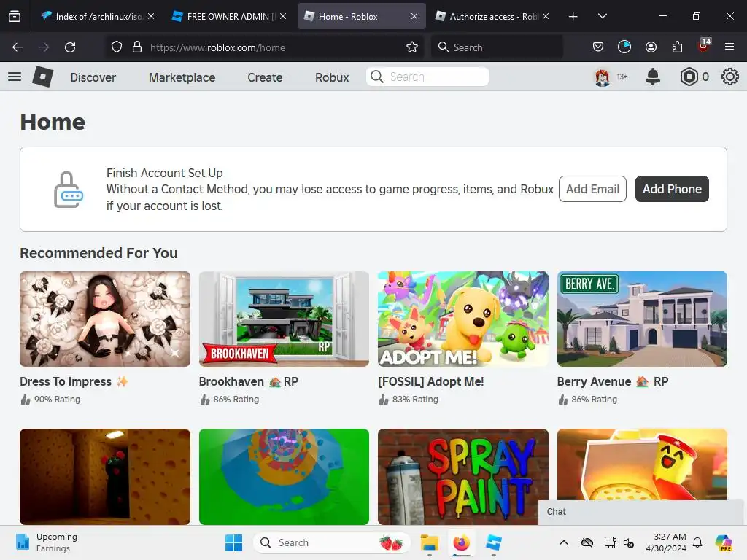
Task: Open the Robux page
Action: [x=332, y=77]
